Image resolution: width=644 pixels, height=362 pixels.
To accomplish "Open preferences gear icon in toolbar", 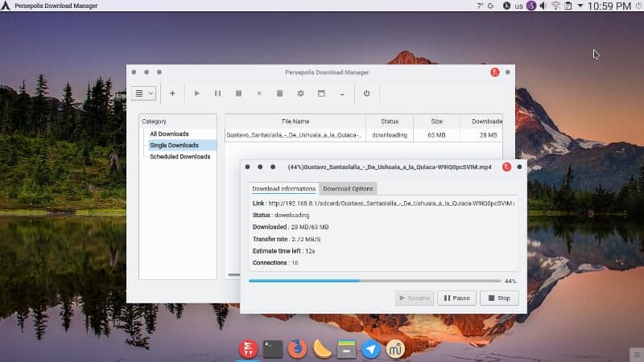I will [300, 93].
